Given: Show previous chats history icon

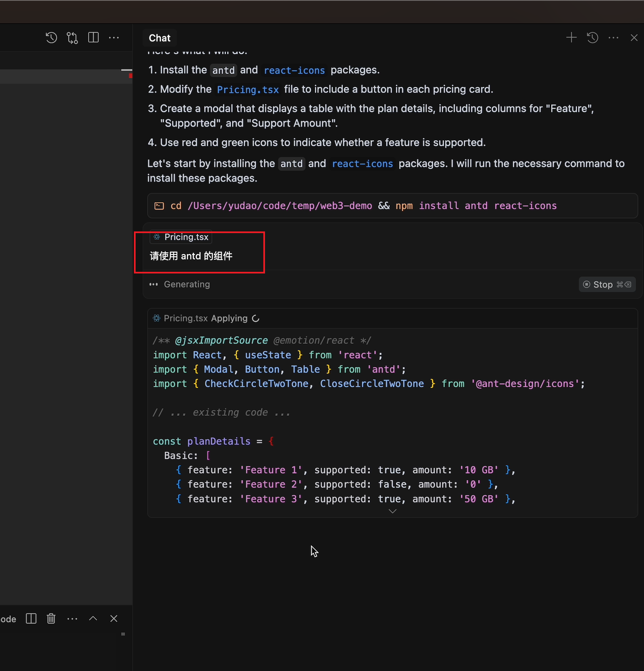Looking at the screenshot, I should point(592,38).
